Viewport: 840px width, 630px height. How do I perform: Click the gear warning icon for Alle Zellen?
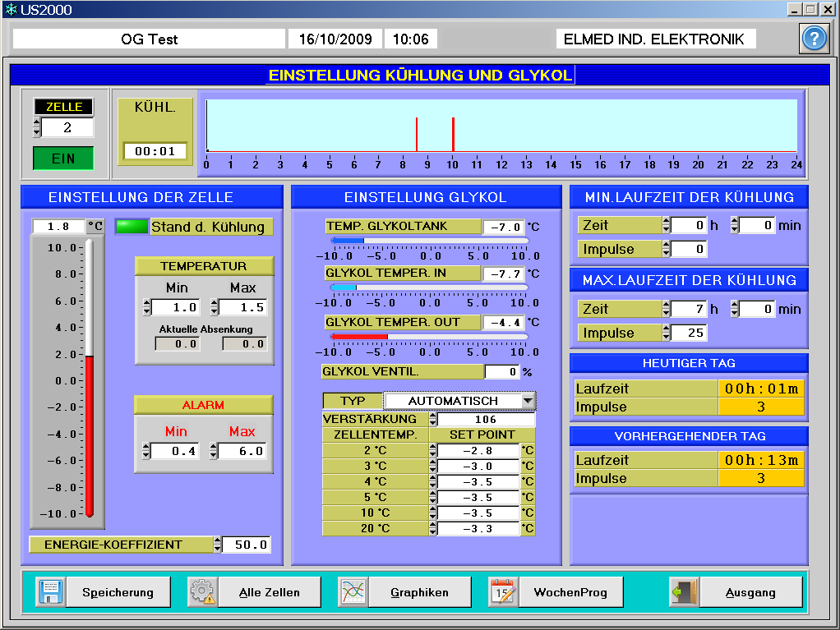(201, 591)
